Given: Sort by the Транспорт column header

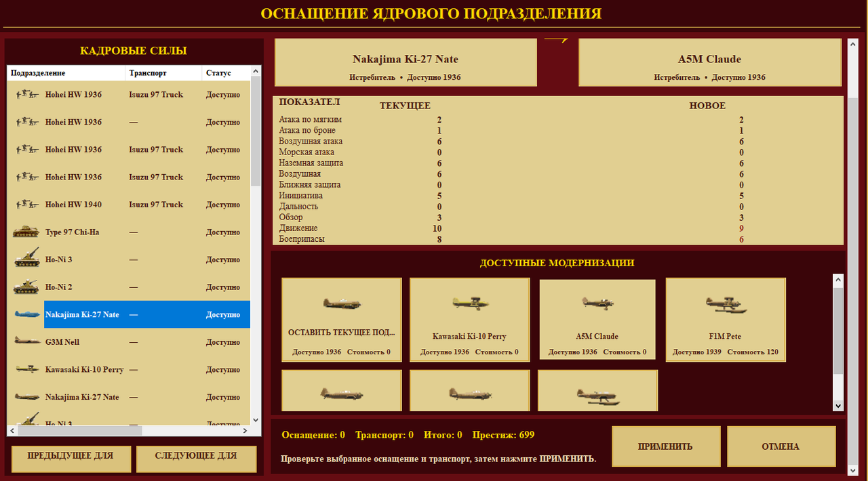Looking at the screenshot, I should click(163, 73).
